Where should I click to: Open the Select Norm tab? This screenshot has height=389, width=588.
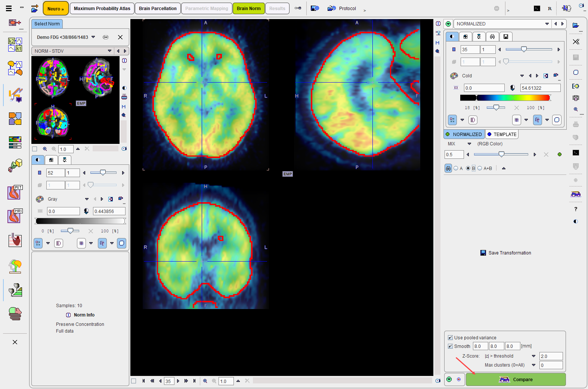coord(47,24)
